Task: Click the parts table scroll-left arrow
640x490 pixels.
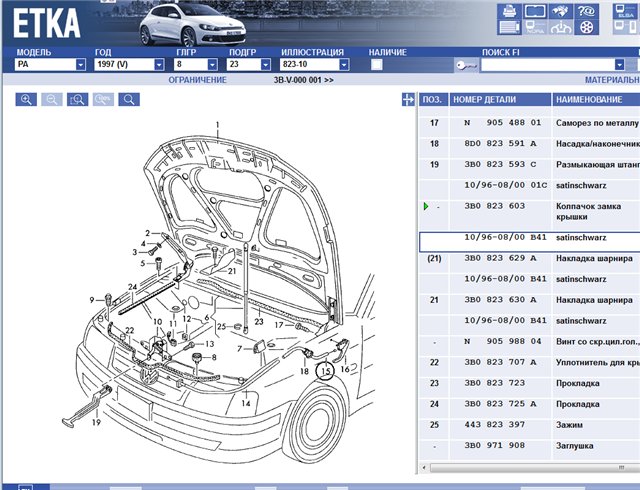Action: pos(424,468)
